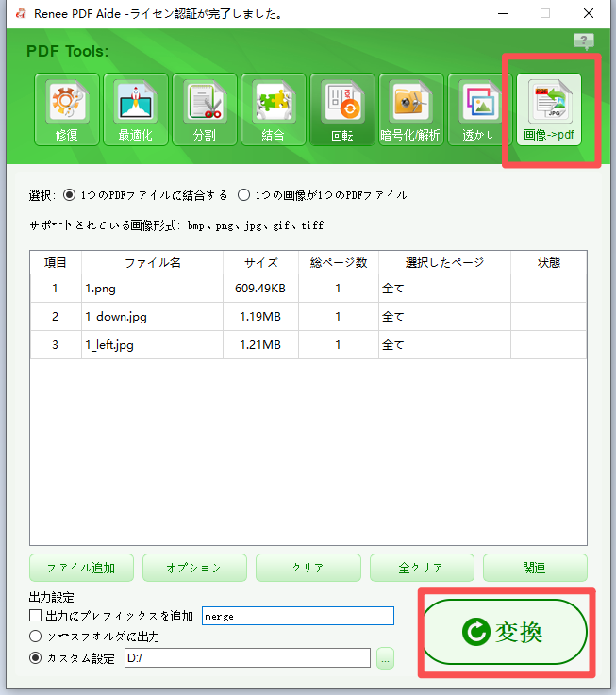Image resolution: width=616 pixels, height=695 pixels.
Task: Select the 1_down.jpg file row
Action: coord(308,317)
